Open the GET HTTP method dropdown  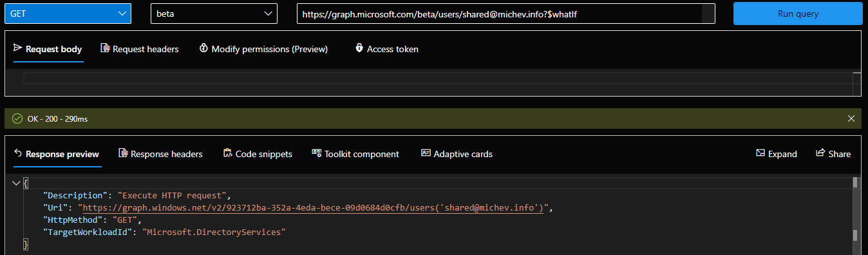68,14
